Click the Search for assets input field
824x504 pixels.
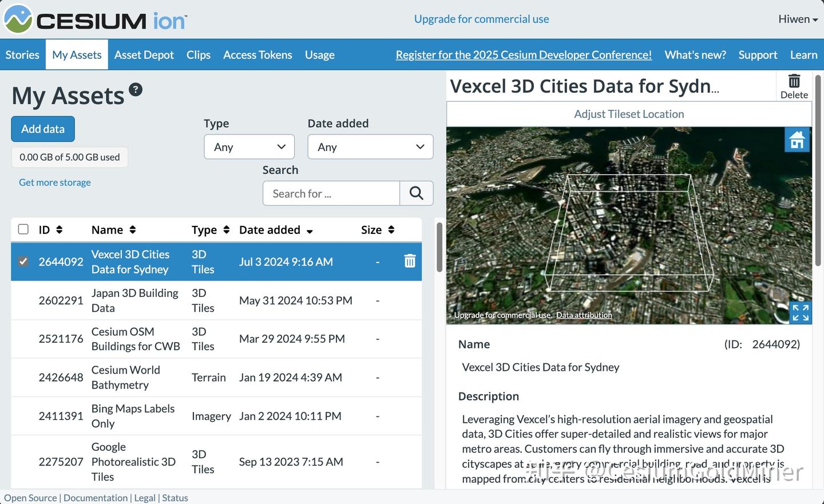[x=331, y=193]
